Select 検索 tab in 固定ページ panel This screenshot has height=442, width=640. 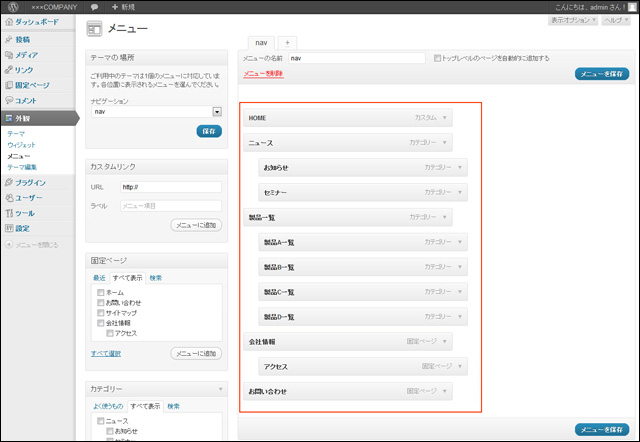(156, 278)
